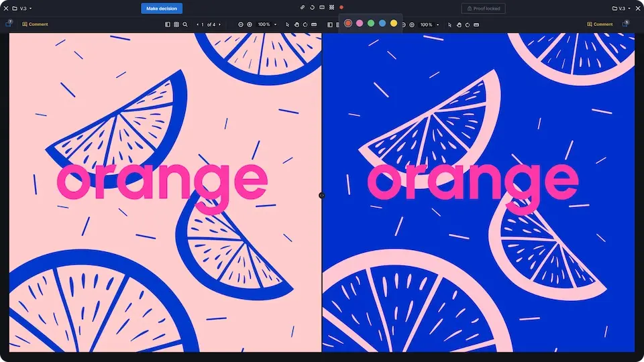Image resolution: width=644 pixels, height=362 pixels.
Task: Expand the left pane zoom percentage dropdown
Action: click(x=276, y=24)
